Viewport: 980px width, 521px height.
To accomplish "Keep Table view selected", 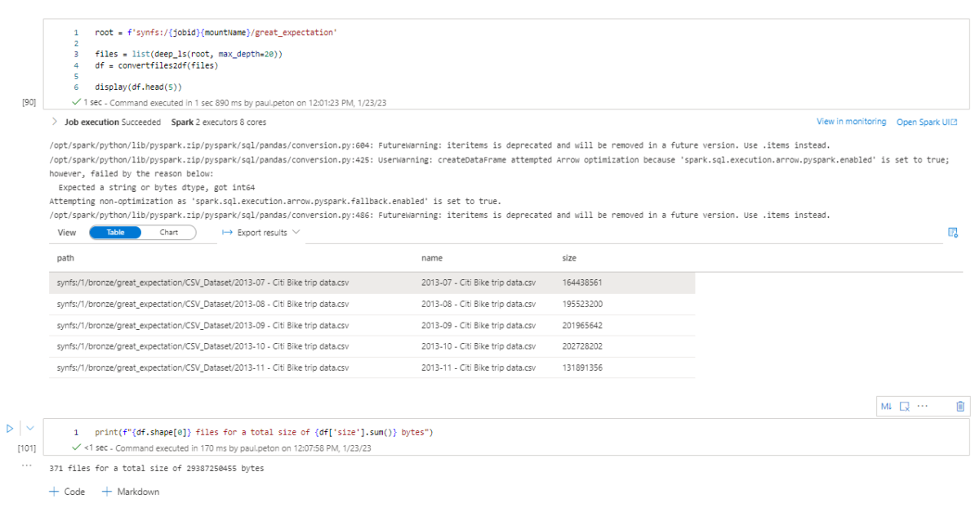I will [114, 233].
